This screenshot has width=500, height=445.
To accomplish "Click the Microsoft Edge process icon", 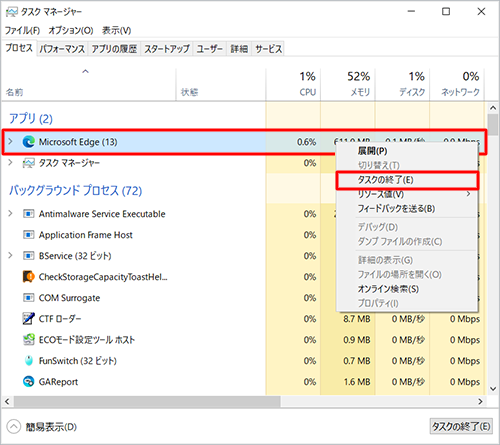I will point(28,142).
